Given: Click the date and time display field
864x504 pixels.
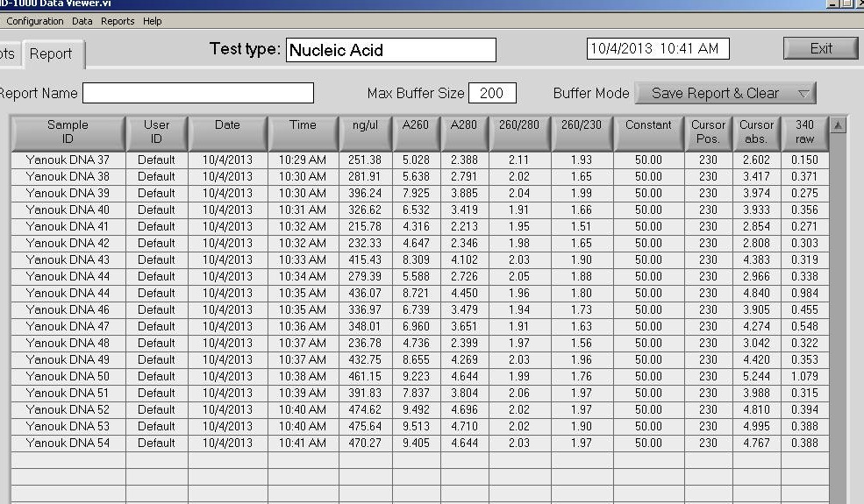Looking at the screenshot, I should (x=657, y=49).
